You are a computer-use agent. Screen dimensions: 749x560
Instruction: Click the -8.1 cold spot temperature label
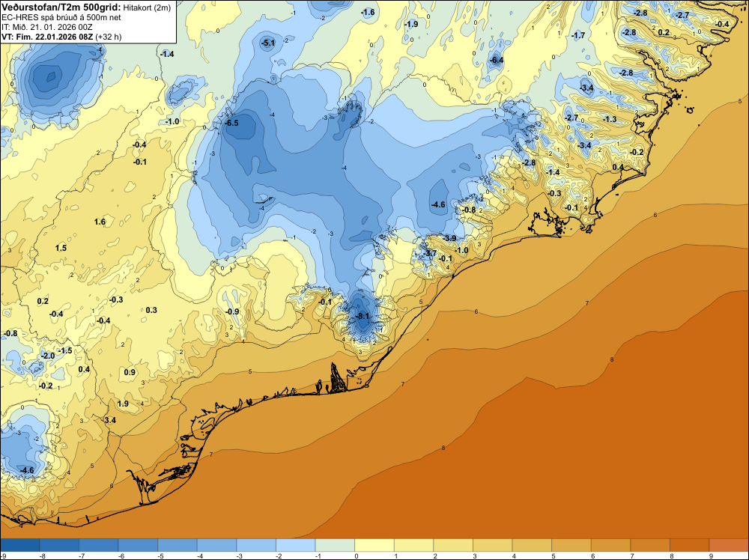[x=363, y=316]
